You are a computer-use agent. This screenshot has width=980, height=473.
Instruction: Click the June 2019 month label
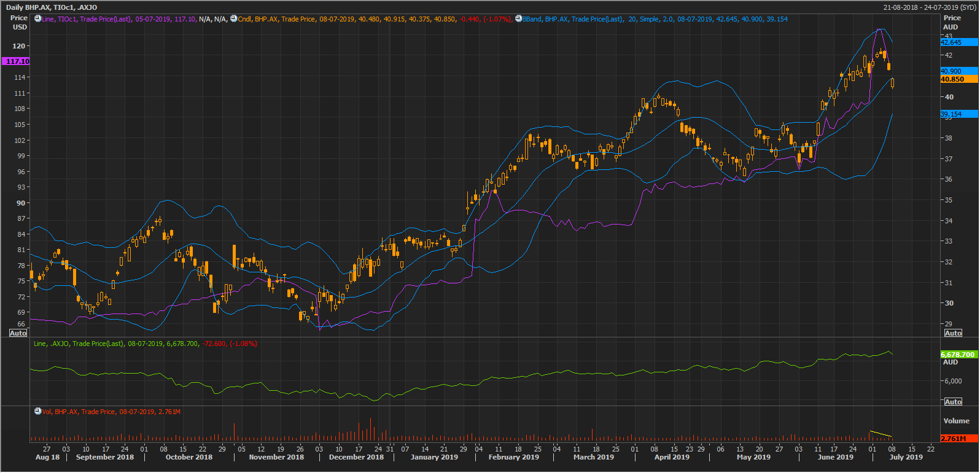836,457
